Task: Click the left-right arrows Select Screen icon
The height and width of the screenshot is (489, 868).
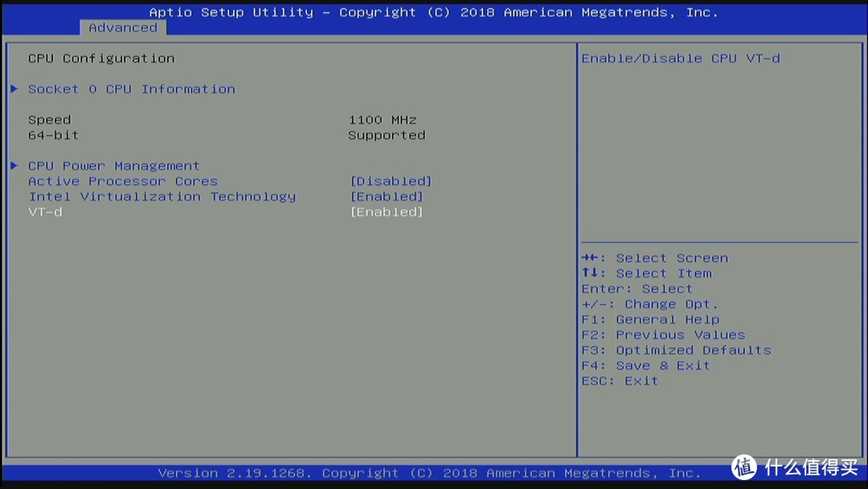Action: [x=590, y=257]
